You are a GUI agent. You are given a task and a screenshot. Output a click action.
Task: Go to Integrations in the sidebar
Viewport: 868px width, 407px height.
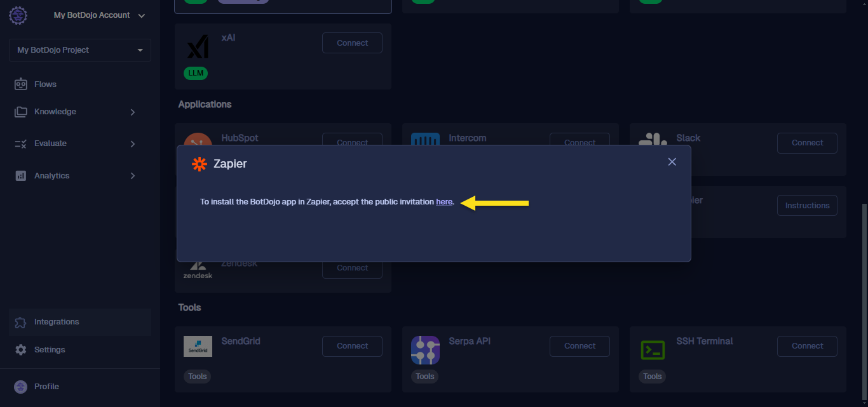tap(80, 322)
